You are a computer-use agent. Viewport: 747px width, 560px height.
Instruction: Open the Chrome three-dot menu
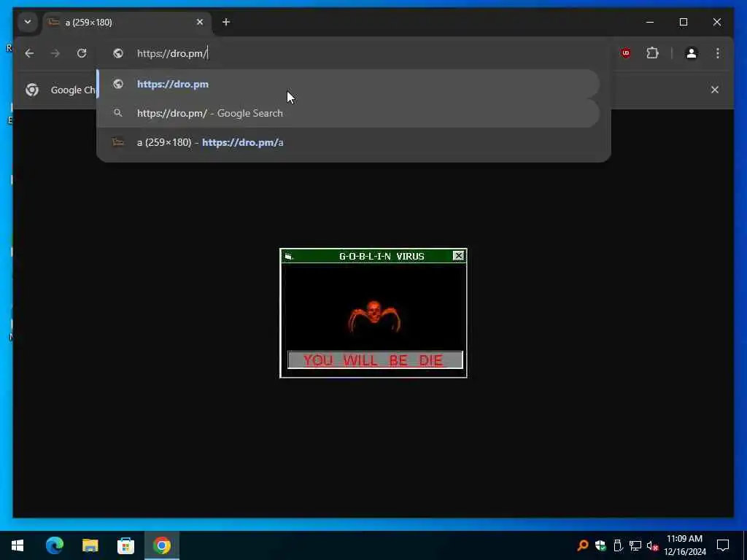pyautogui.click(x=718, y=53)
